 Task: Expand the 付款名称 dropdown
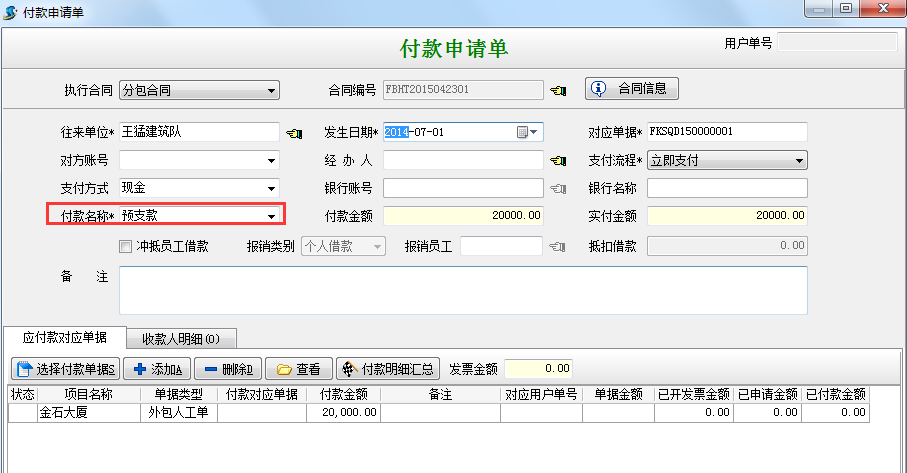tap(271, 215)
